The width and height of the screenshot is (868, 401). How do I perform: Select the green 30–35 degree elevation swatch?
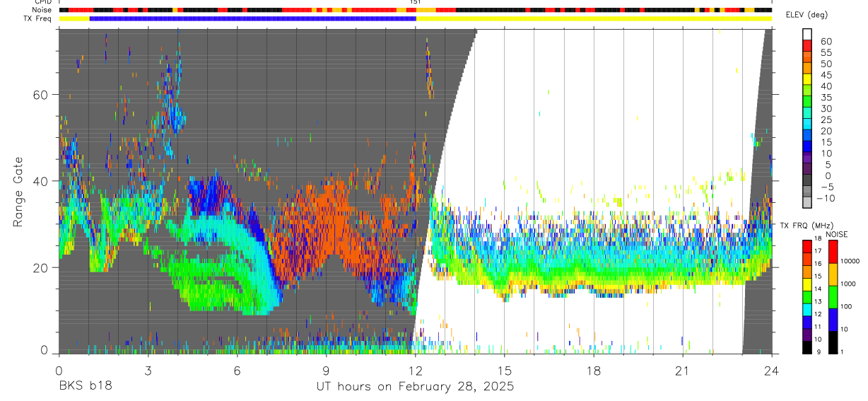[x=808, y=102]
